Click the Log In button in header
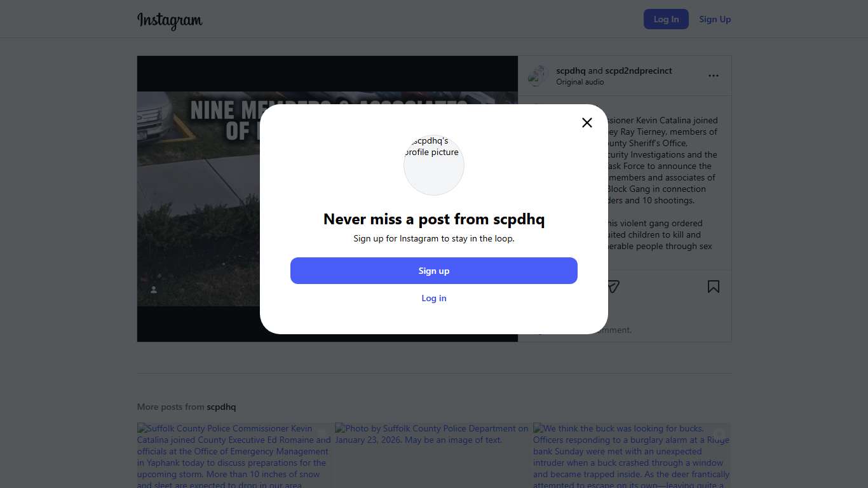 tap(666, 19)
